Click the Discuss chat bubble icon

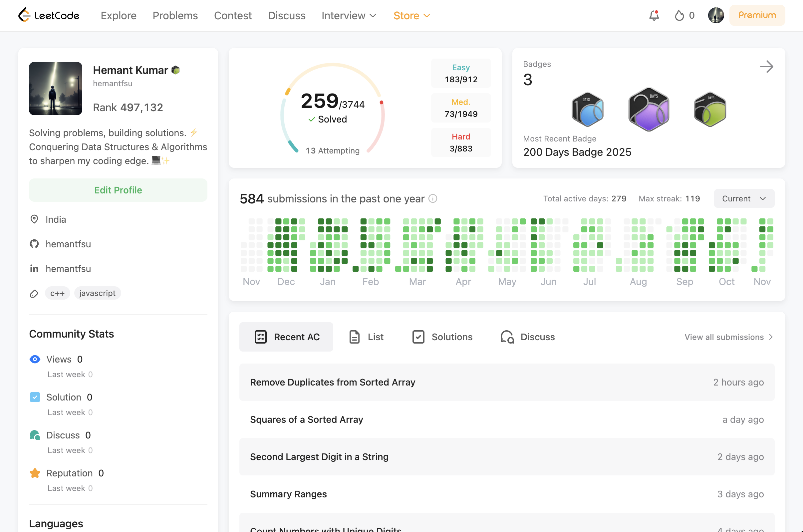click(507, 337)
